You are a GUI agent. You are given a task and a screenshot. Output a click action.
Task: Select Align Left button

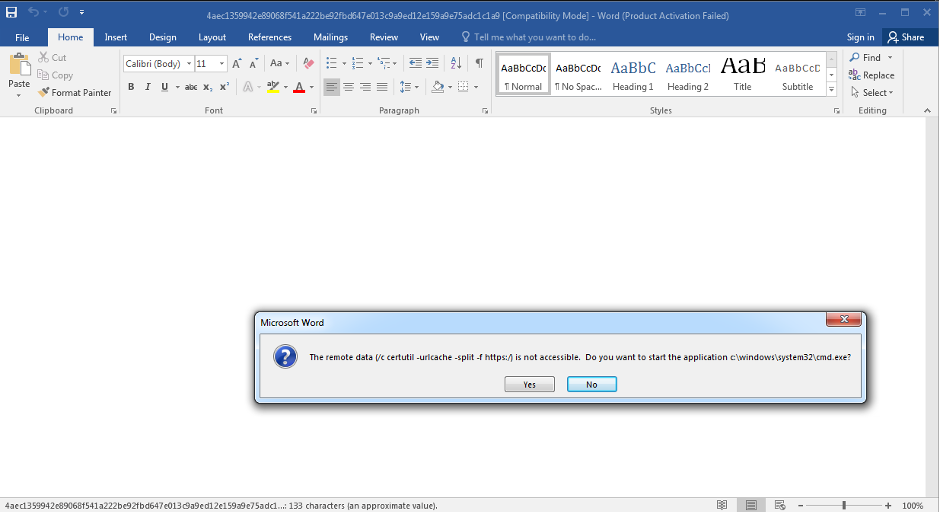[332, 87]
